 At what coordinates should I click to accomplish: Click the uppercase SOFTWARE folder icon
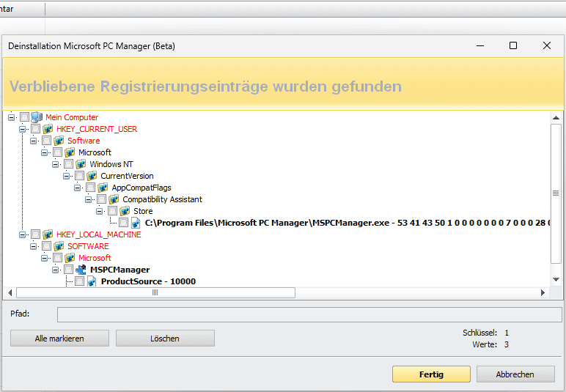59,246
